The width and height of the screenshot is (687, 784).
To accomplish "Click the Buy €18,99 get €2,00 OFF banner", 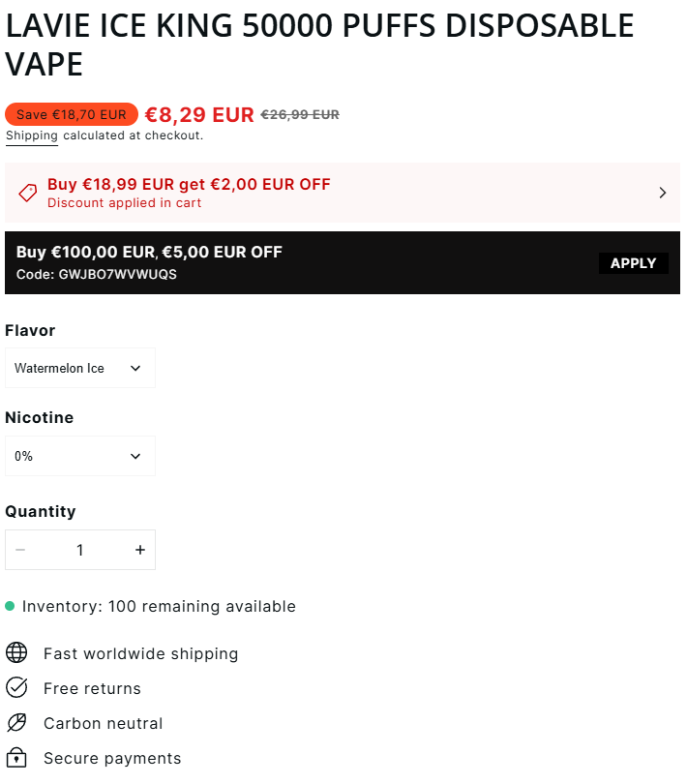I will click(343, 193).
